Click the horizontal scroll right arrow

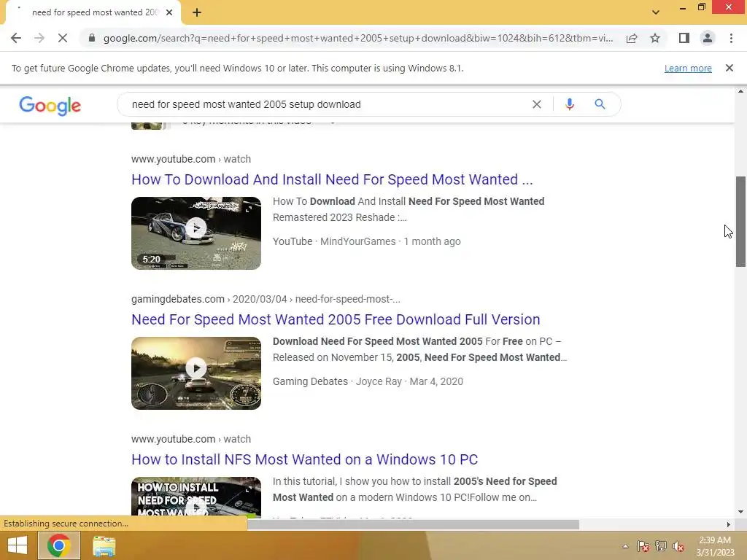click(729, 524)
